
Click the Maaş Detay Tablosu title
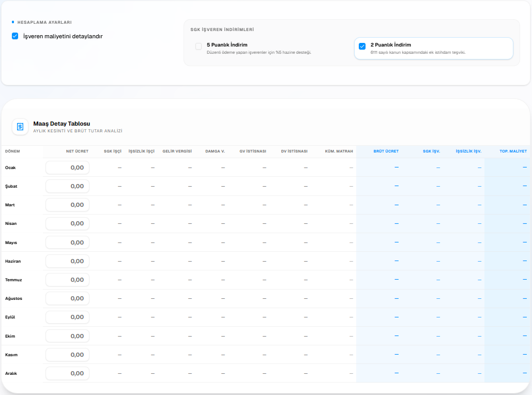(62, 124)
